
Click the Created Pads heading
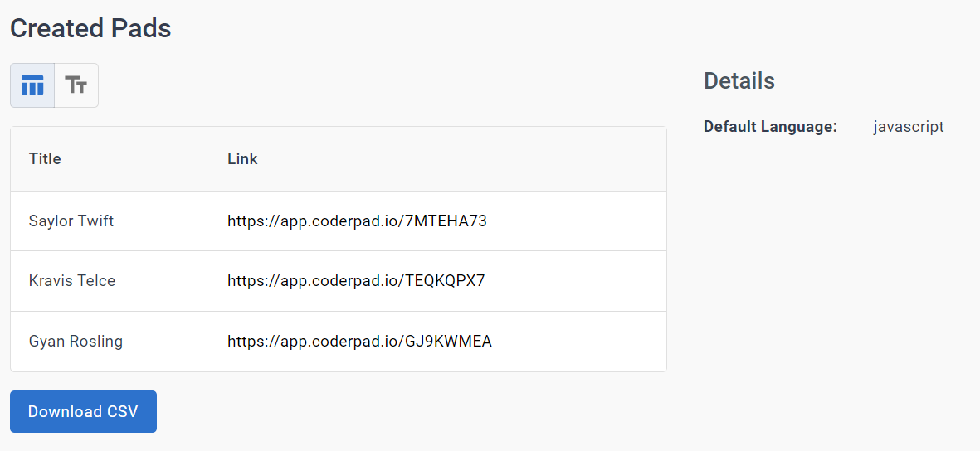click(x=90, y=28)
